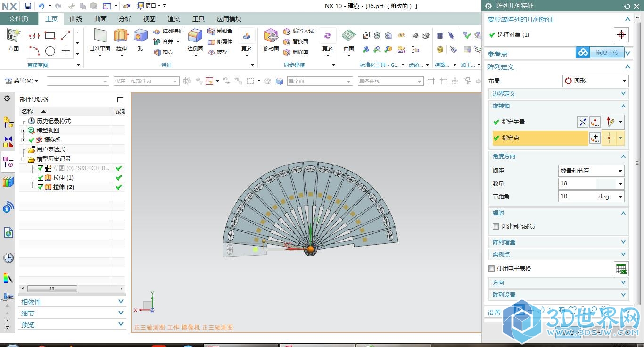This screenshot has width=644, height=347.
Task: Click the 名称 column header
Action: [x=66, y=112]
